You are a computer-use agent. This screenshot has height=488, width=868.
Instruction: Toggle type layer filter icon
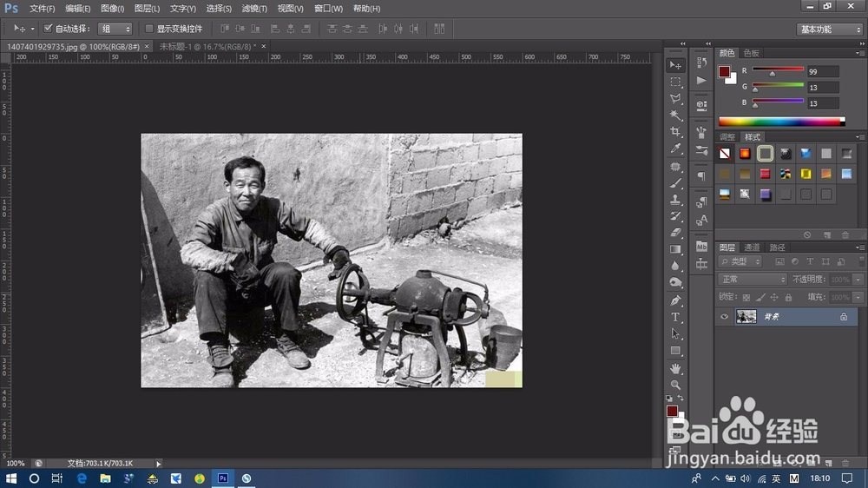pyautogui.click(x=810, y=261)
